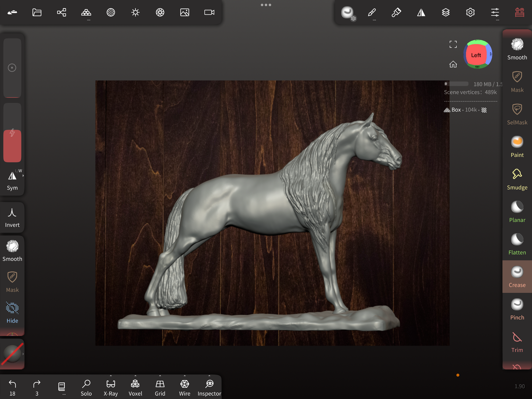532x399 pixels.
Task: Select the Smudge tool
Action: pyautogui.click(x=517, y=179)
